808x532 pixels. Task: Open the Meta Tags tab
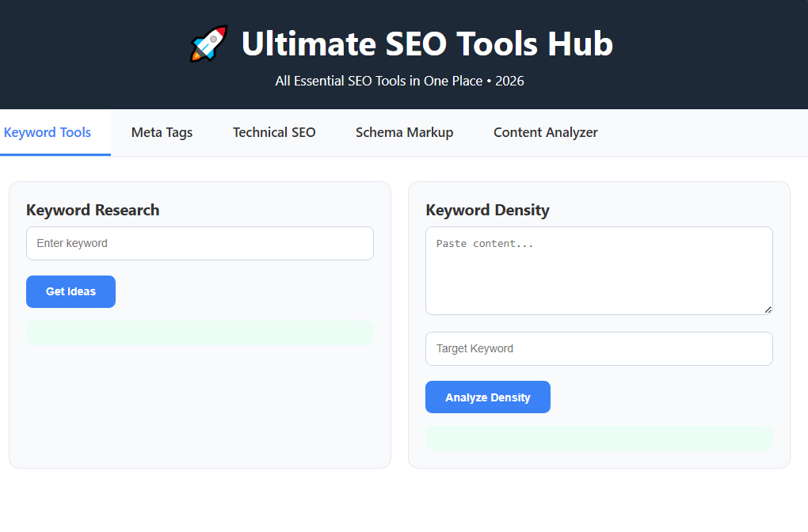tap(162, 132)
